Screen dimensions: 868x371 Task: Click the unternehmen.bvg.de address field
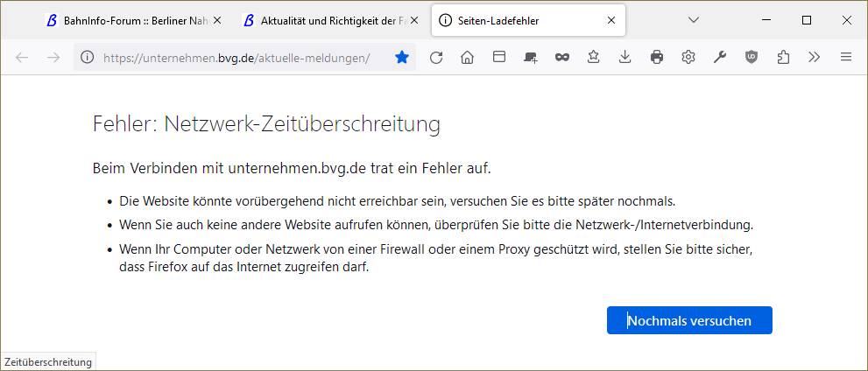point(236,58)
